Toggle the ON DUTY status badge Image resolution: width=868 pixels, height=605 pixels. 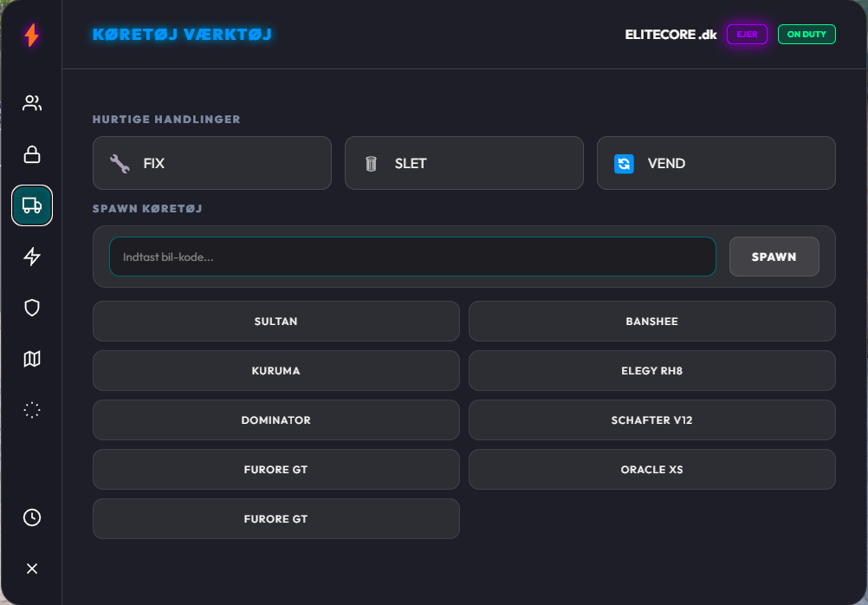(x=806, y=35)
